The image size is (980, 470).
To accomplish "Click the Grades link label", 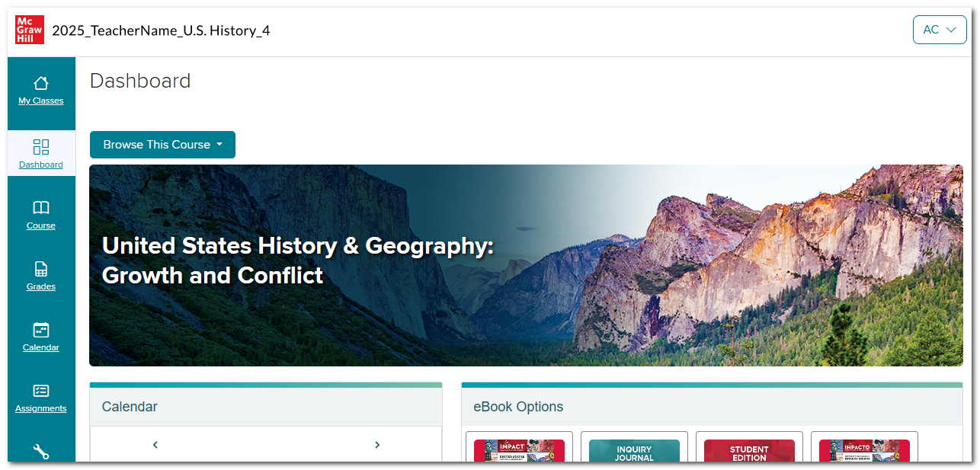I will 41,286.
